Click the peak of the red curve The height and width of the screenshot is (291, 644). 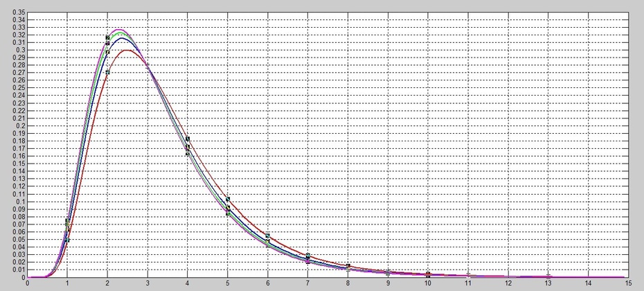click(x=127, y=50)
